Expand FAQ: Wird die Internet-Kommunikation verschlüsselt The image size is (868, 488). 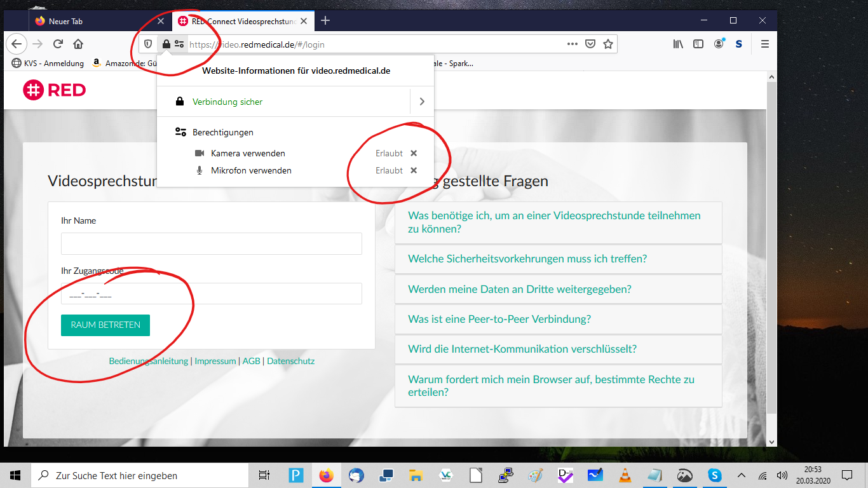pos(559,349)
